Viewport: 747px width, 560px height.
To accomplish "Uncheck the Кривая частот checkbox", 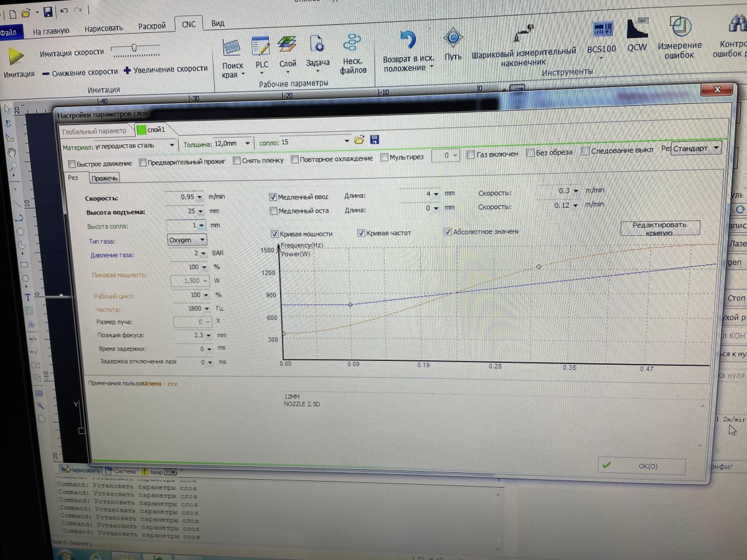I will coord(360,233).
